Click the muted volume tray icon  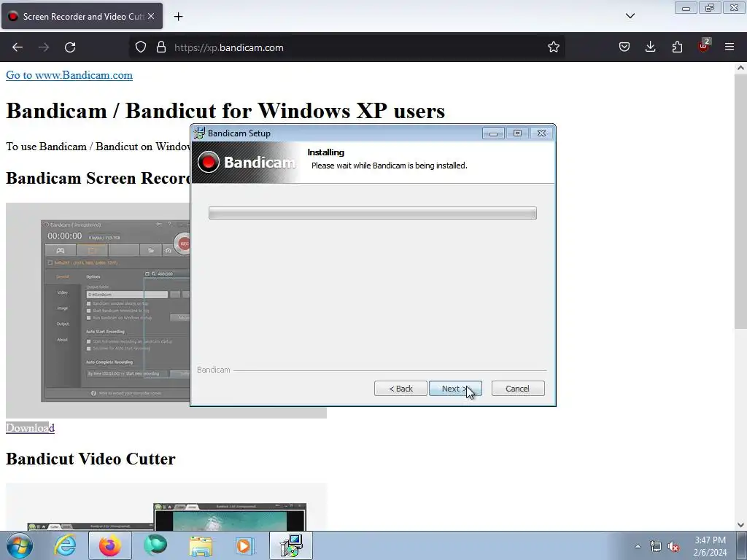673,546
